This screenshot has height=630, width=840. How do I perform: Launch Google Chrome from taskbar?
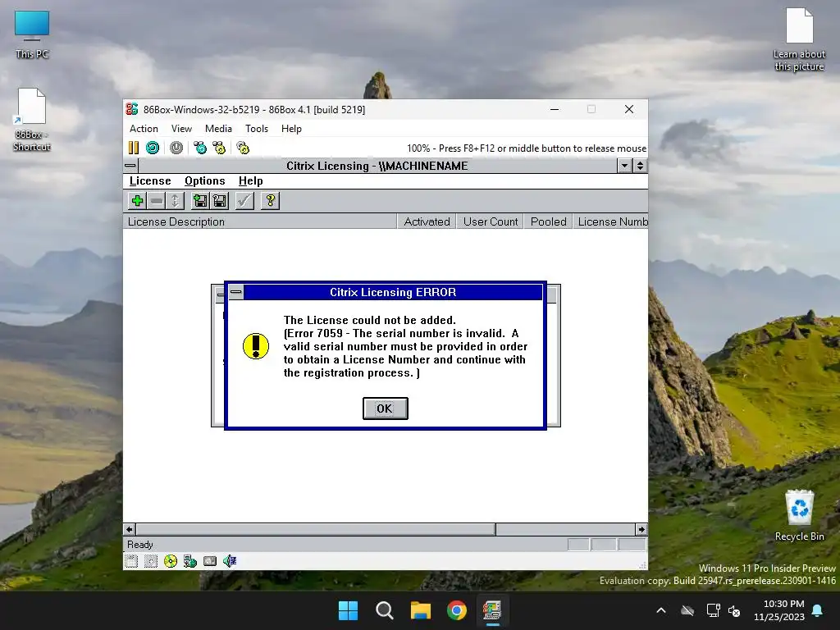(457, 610)
